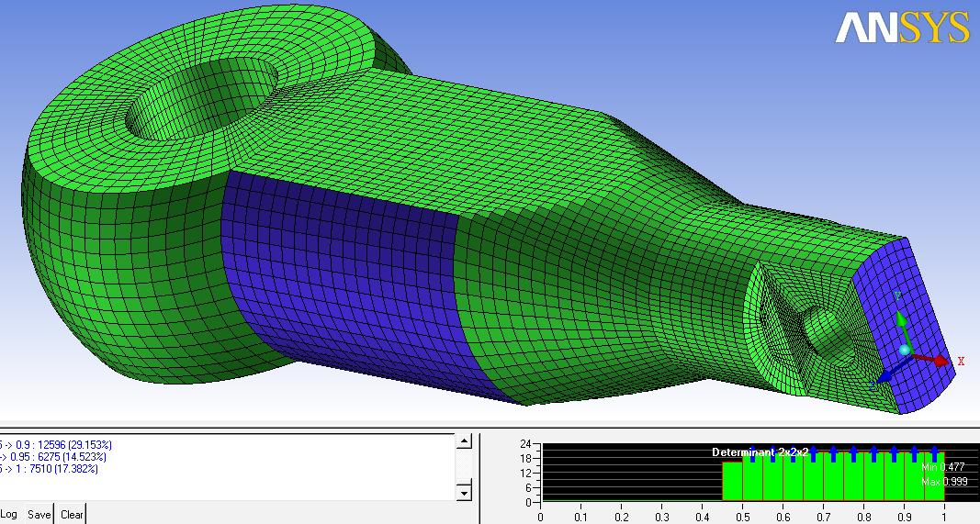980x524 pixels.
Task: Click the red X axis arrow of the triad
Action: 939,360
